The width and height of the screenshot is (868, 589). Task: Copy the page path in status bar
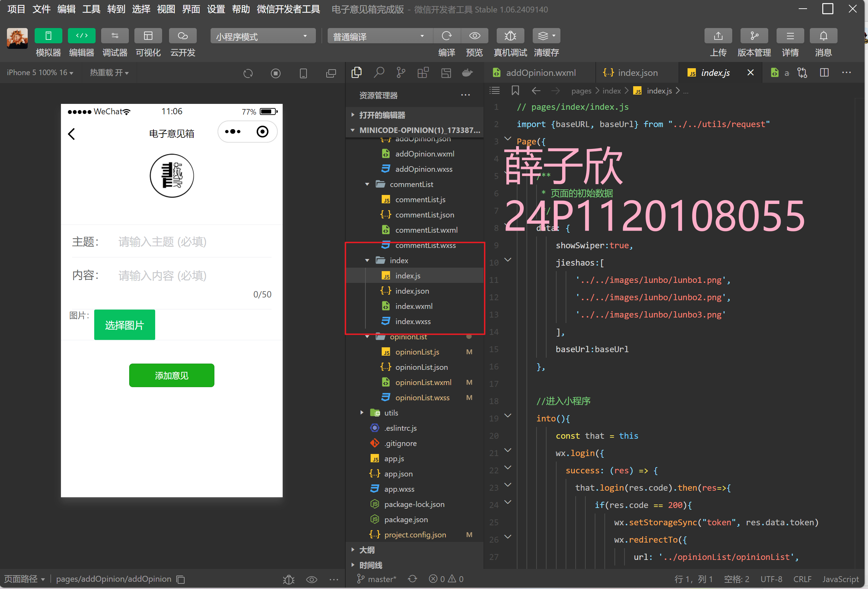click(x=181, y=579)
